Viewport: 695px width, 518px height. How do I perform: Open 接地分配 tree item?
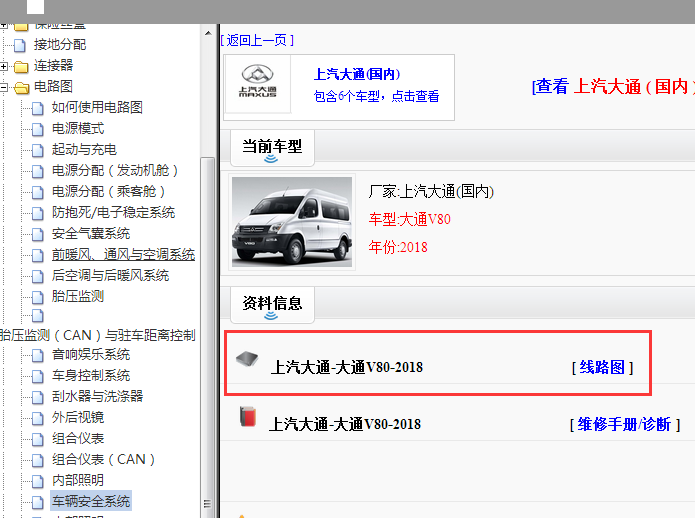coord(59,45)
